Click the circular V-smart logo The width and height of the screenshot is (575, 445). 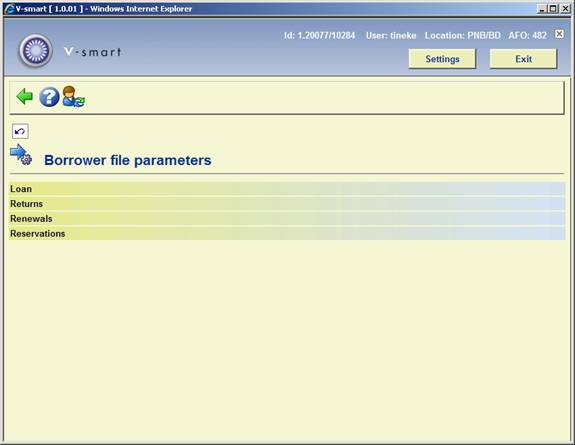tap(36, 51)
